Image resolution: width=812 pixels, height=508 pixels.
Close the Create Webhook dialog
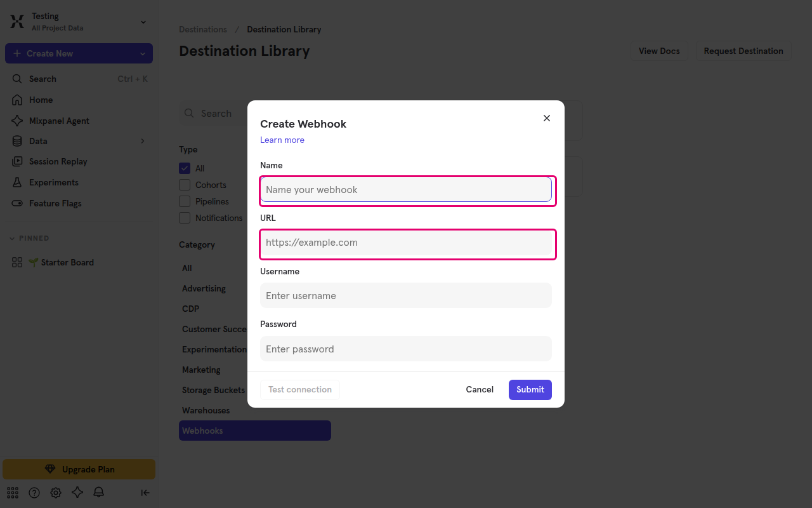547,118
